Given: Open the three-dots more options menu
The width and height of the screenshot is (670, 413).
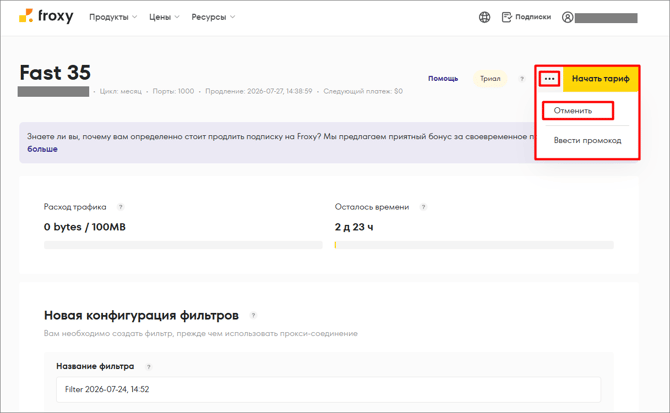Looking at the screenshot, I should (x=549, y=79).
